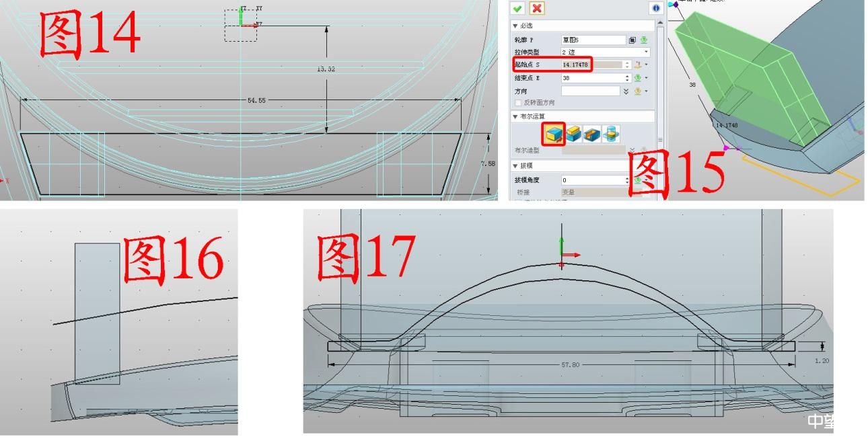Cancel the extrude with red X
868x439 pixels.
pyautogui.click(x=536, y=8)
